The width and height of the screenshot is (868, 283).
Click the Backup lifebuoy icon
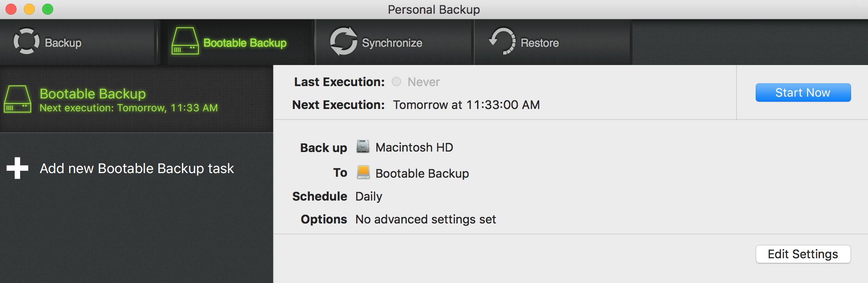click(27, 41)
